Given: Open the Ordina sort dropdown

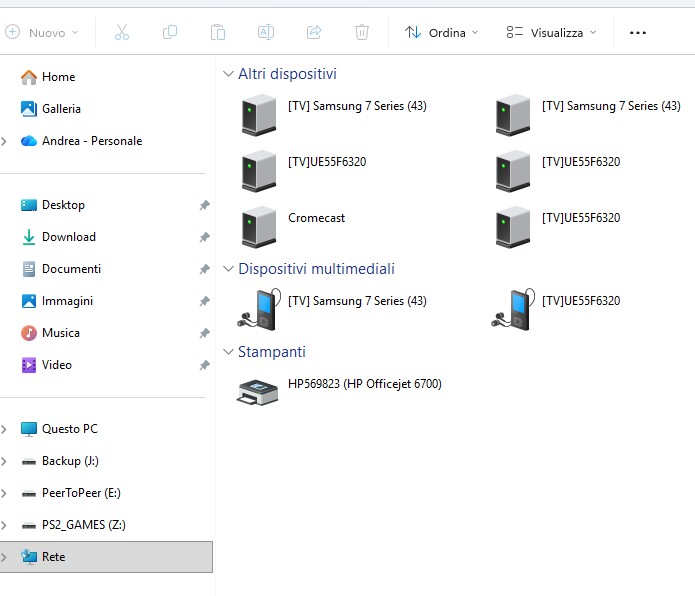Looking at the screenshot, I should [x=441, y=33].
